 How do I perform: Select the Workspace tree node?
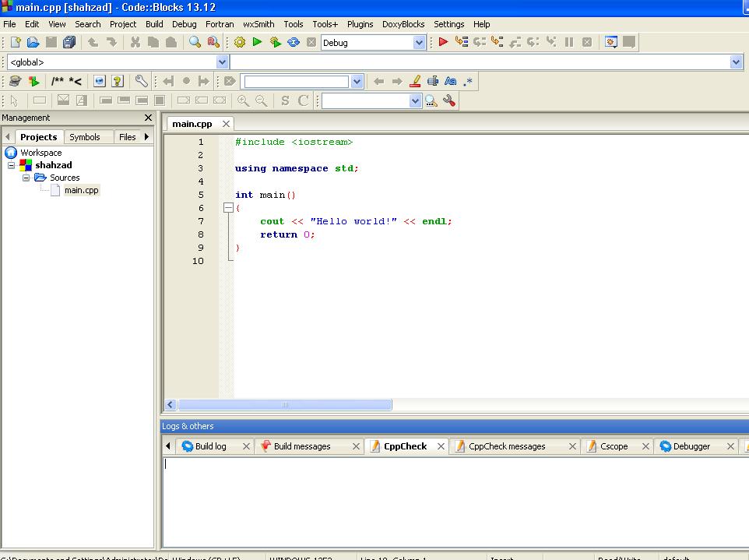pos(40,153)
